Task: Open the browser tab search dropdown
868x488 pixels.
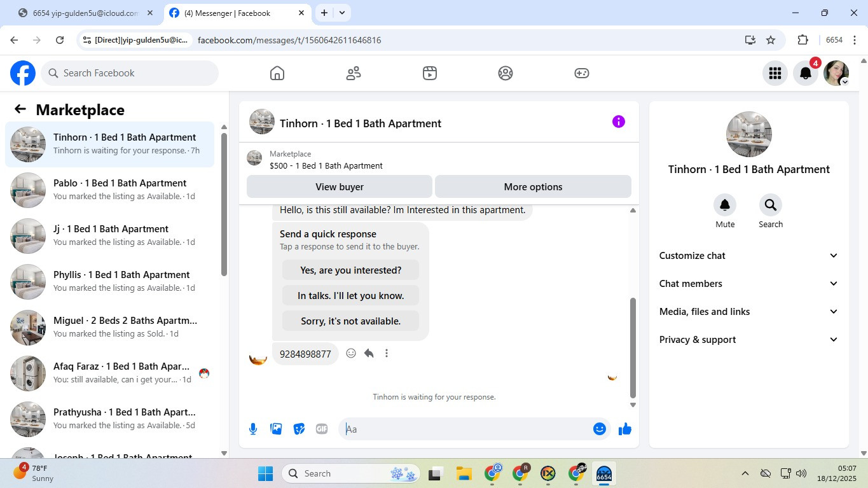Action: (342, 13)
